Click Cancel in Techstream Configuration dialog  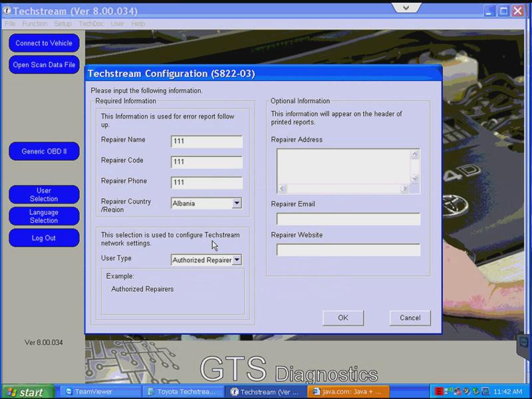(410, 318)
